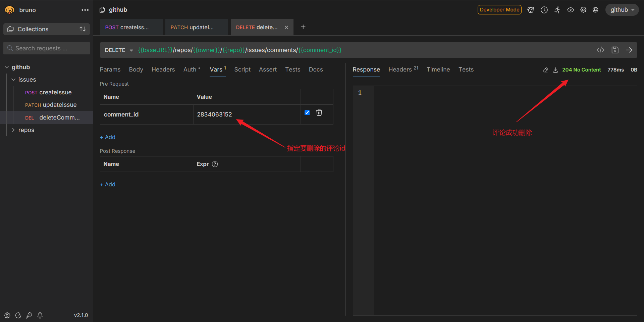The width and height of the screenshot is (644, 322).
Task: Delete the comment_id variable with trash icon
Action: 319,112
